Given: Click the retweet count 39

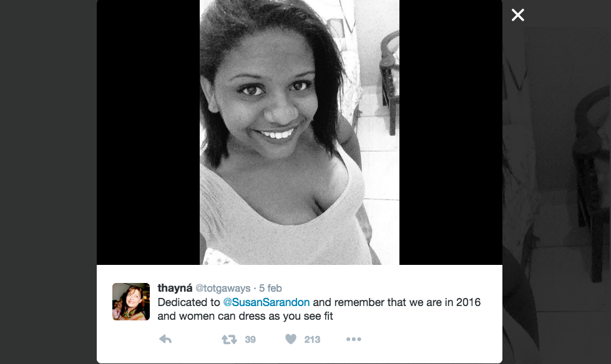Looking at the screenshot, I should (250, 340).
